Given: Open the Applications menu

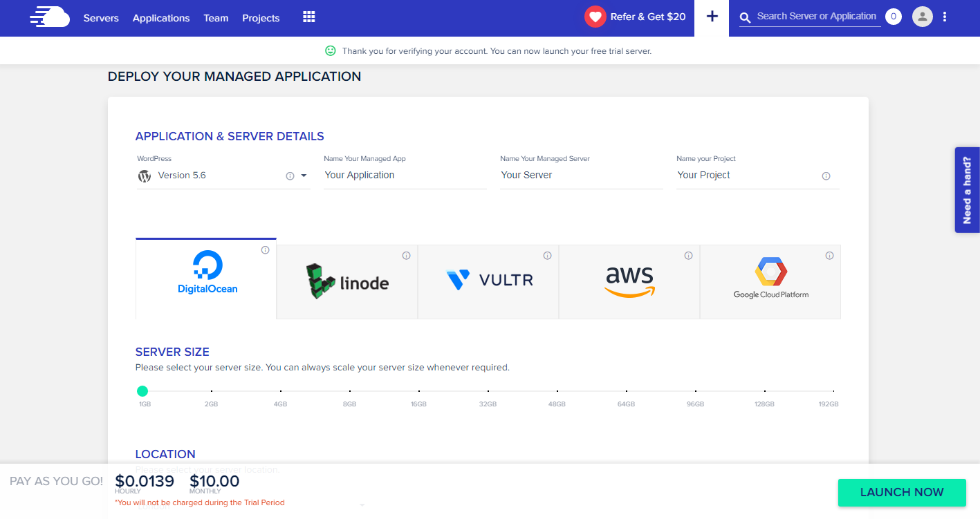Looking at the screenshot, I should click(x=161, y=18).
